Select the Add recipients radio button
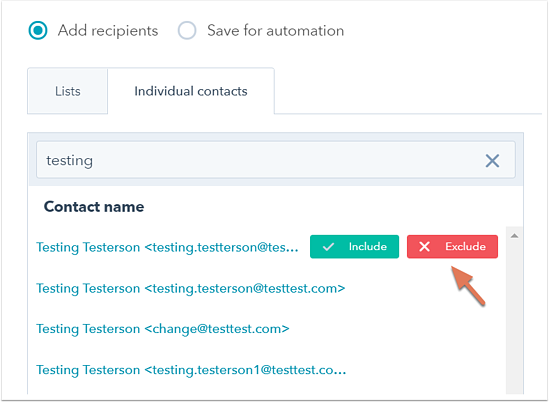This screenshot has width=549, height=402. (38, 30)
